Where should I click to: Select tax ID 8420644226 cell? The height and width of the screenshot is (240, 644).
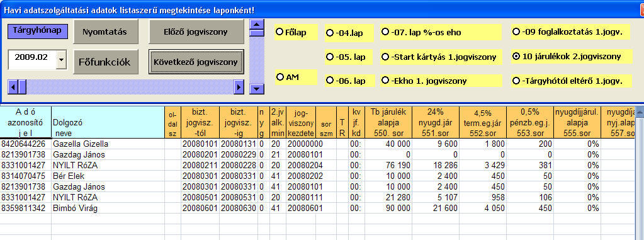click(x=26, y=144)
